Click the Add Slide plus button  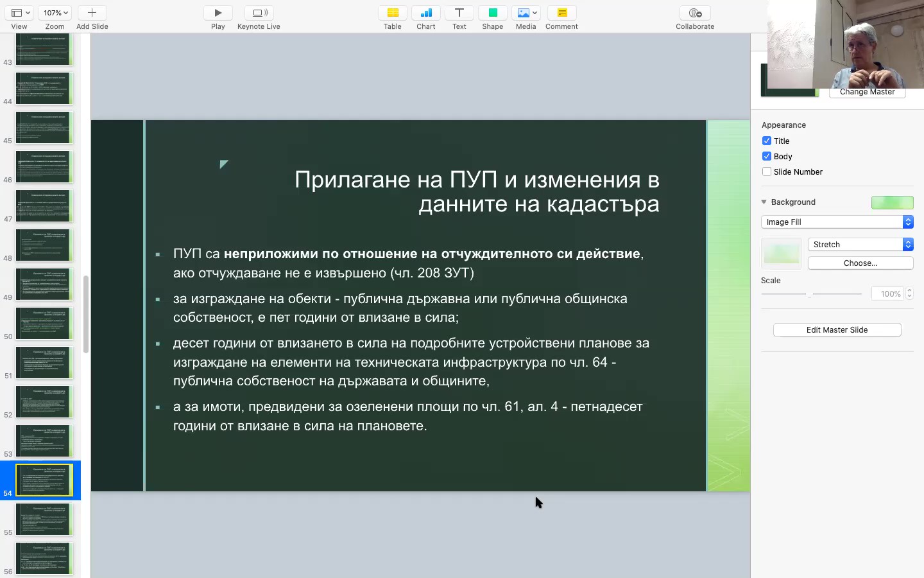[x=92, y=13]
